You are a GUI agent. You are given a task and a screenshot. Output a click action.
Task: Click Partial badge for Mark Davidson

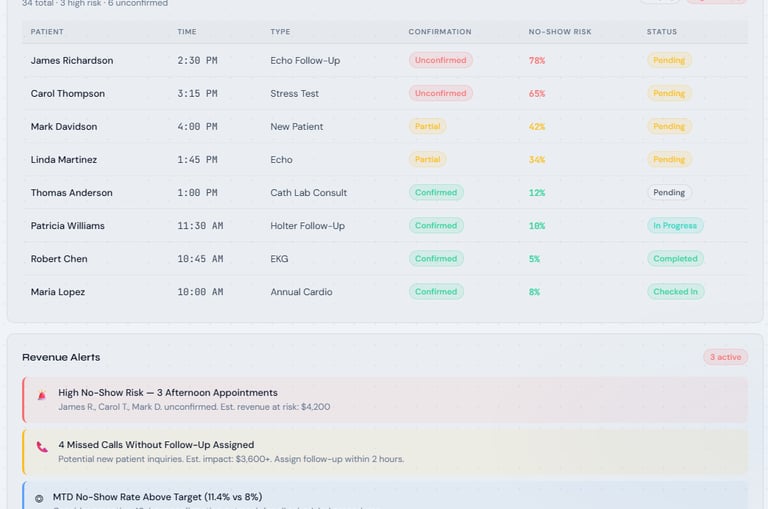tap(428, 126)
